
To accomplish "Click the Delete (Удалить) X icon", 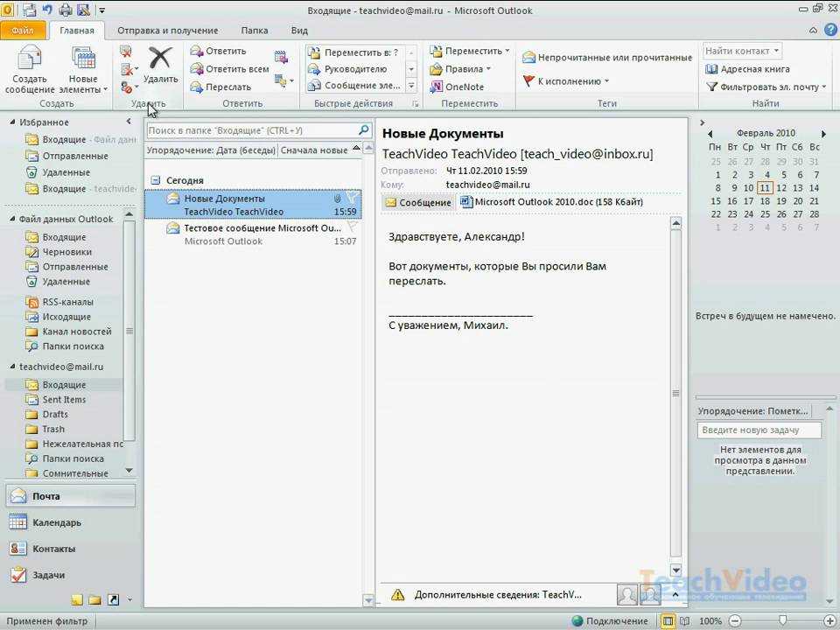I will (x=160, y=63).
